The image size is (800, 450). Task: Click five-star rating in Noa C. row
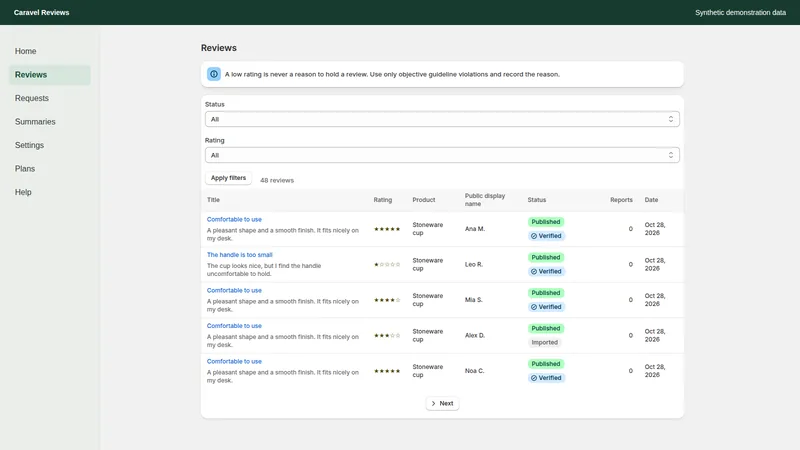[387, 371]
